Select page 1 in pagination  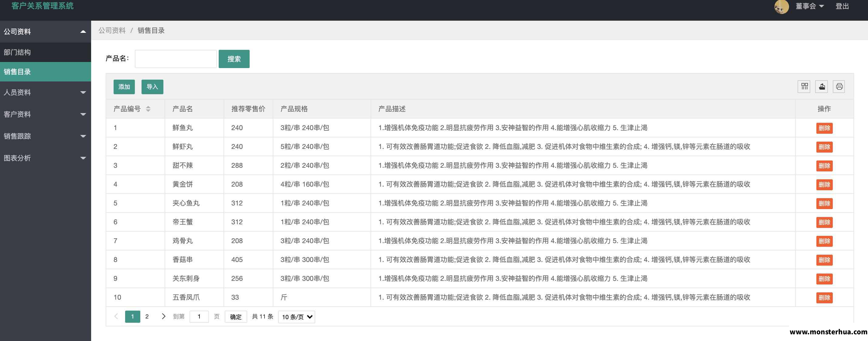132,317
